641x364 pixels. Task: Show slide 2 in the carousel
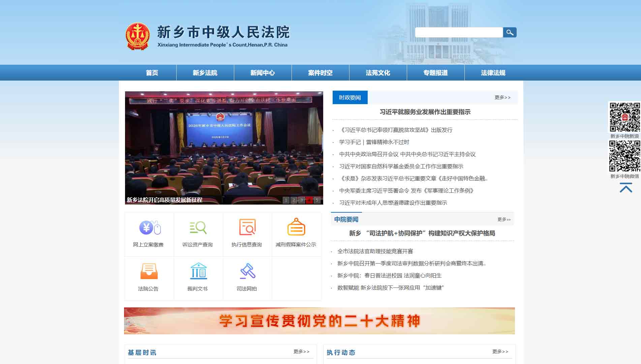coord(294,200)
